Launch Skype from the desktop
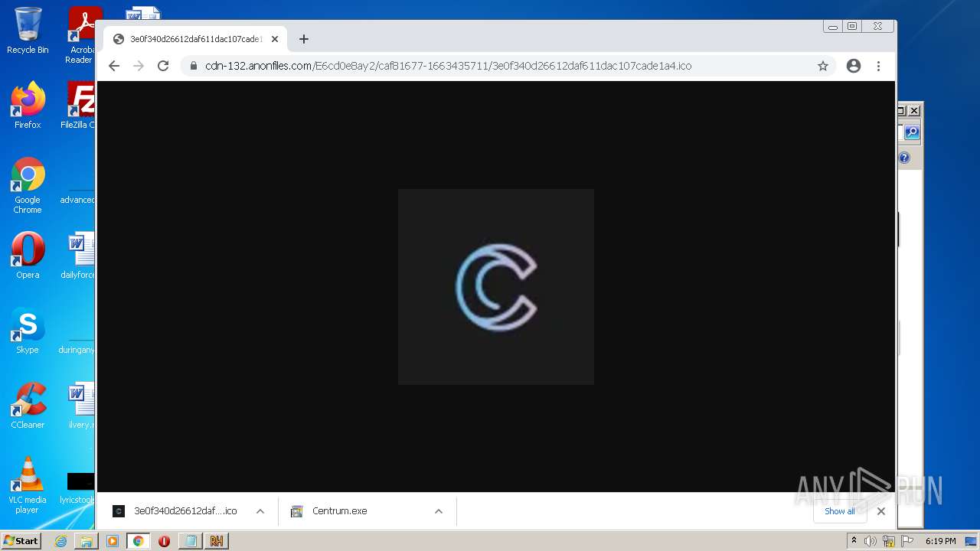980x551 pixels. pyautogui.click(x=28, y=331)
